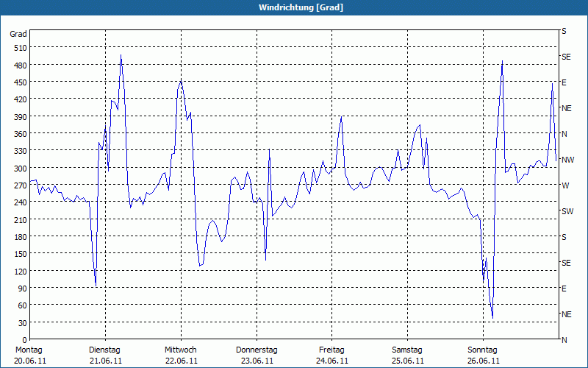The width and height of the screenshot is (588, 368).
Task: Click the y-axis value "30"
Action: coord(23,323)
